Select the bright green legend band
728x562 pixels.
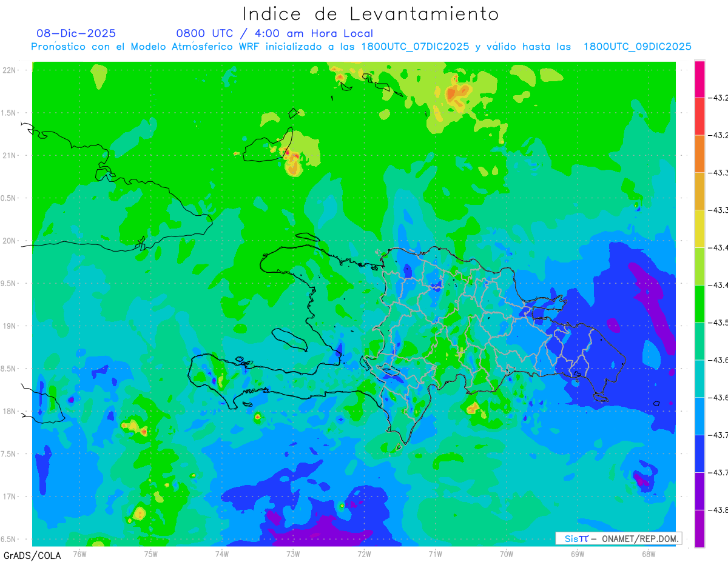pos(699,304)
